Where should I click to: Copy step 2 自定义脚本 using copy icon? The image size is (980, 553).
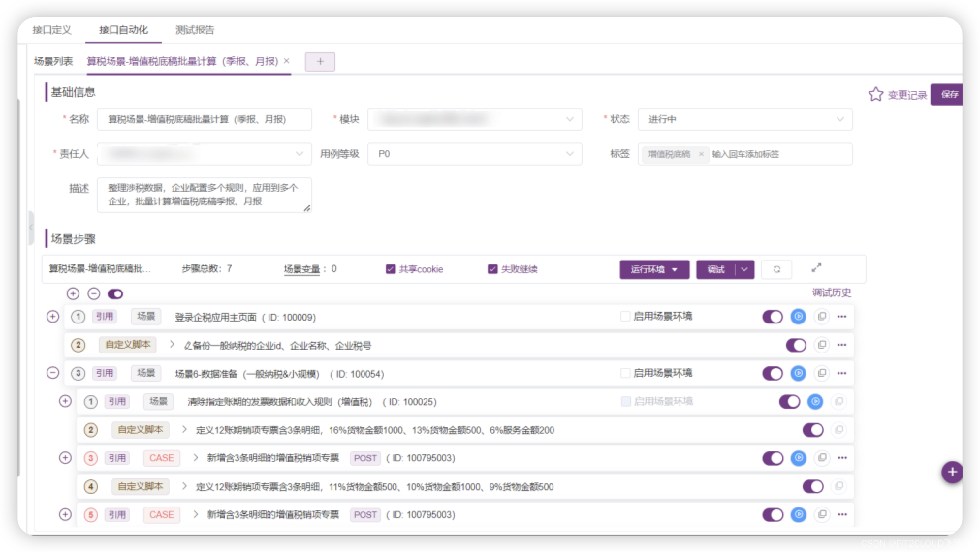(822, 345)
